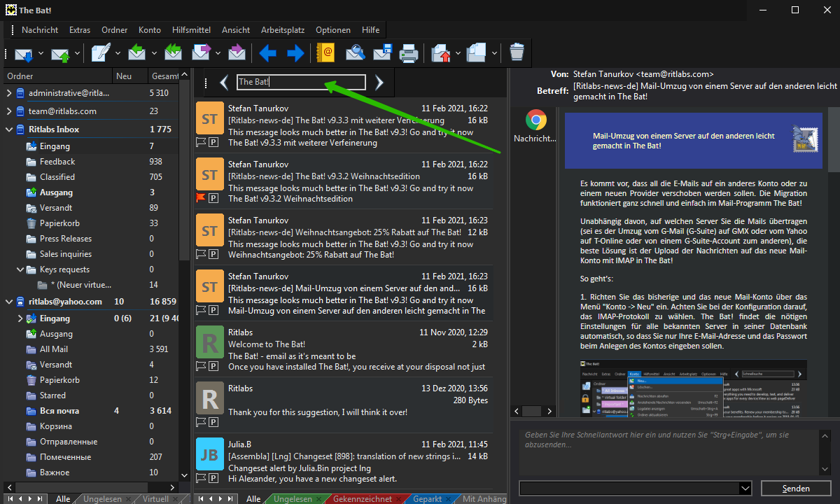Click search next-result chevron right of The Bat! field
The width and height of the screenshot is (840, 504).
pyautogui.click(x=379, y=83)
